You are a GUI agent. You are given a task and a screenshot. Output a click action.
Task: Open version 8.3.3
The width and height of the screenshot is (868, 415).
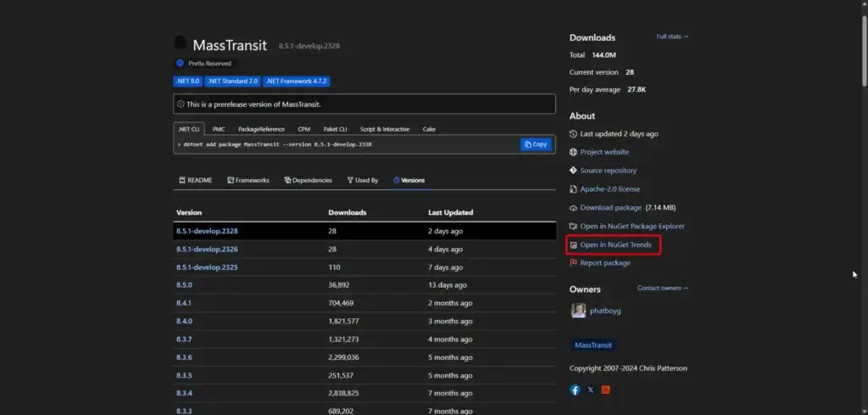tap(184, 411)
